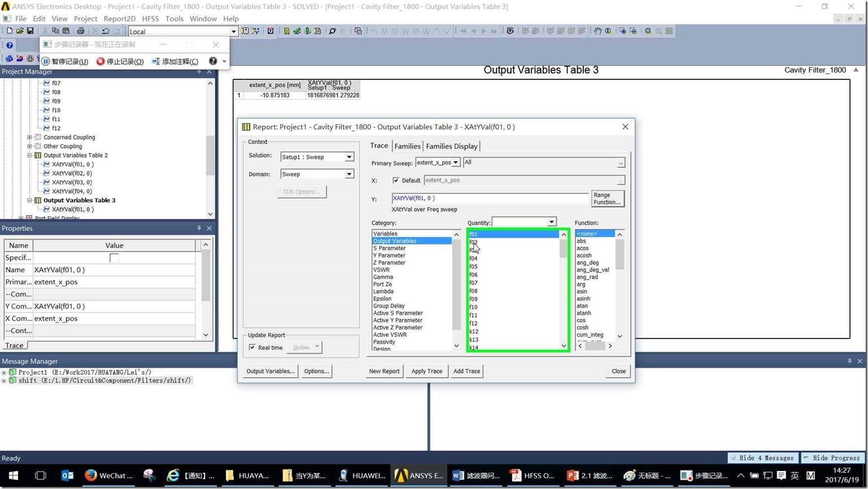Click the Y expression input field
This screenshot has height=489, width=868.
pos(490,198)
